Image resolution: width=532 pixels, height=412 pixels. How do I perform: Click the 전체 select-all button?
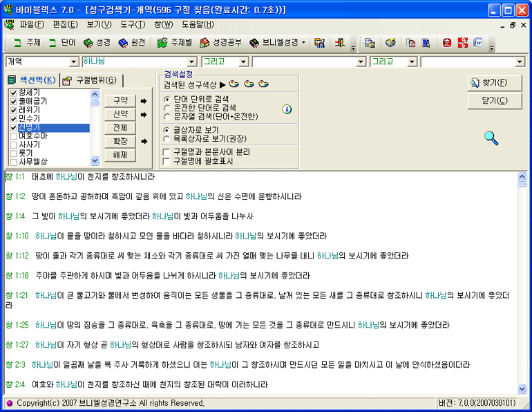pos(120,128)
